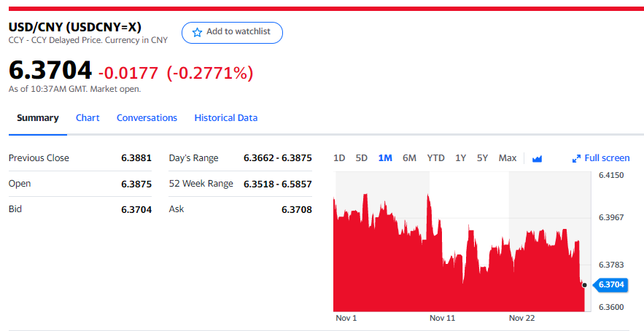Viewport: 644px width, 331px height.
Task: Click the Add to watchlist button
Action: tap(231, 32)
